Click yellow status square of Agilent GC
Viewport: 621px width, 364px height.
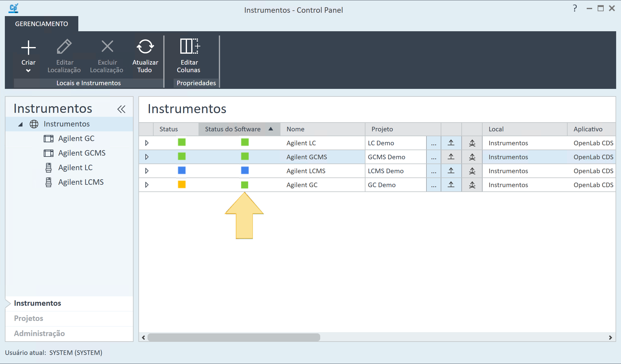click(182, 184)
